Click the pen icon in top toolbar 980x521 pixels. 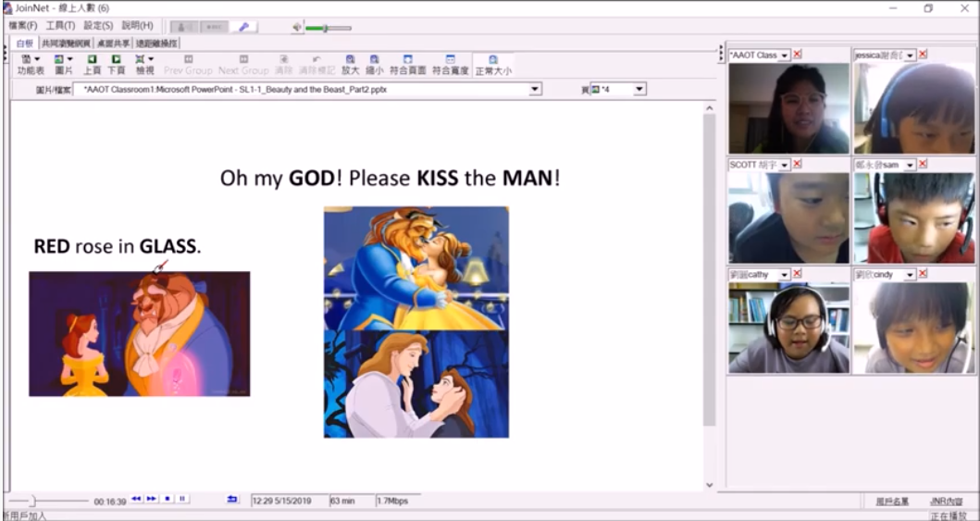coord(243,27)
